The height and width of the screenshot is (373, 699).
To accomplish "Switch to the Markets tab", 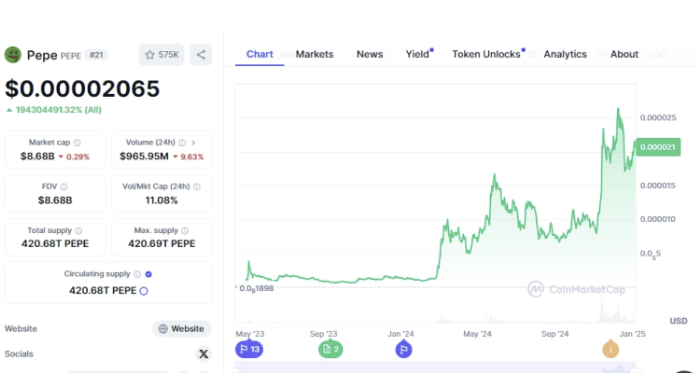I will pyautogui.click(x=314, y=54).
